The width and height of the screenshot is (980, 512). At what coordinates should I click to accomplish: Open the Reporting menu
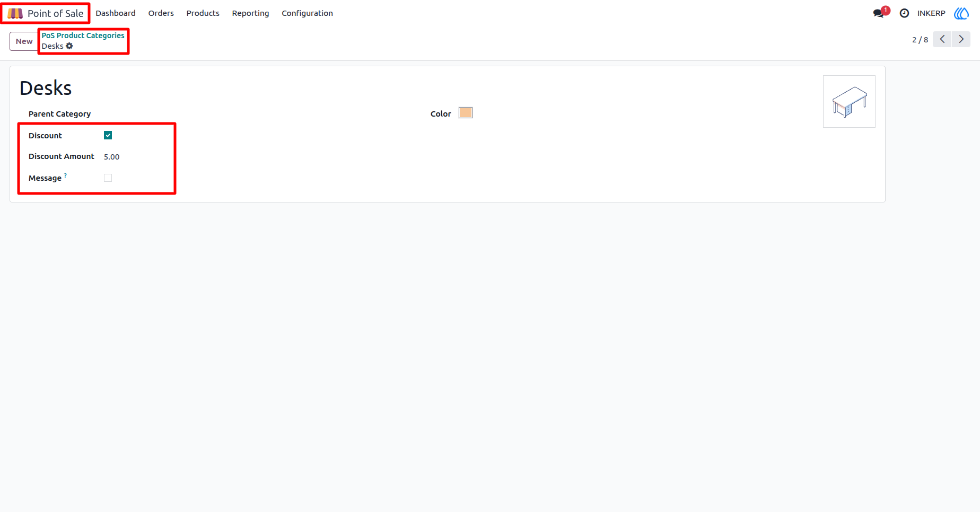tap(250, 13)
